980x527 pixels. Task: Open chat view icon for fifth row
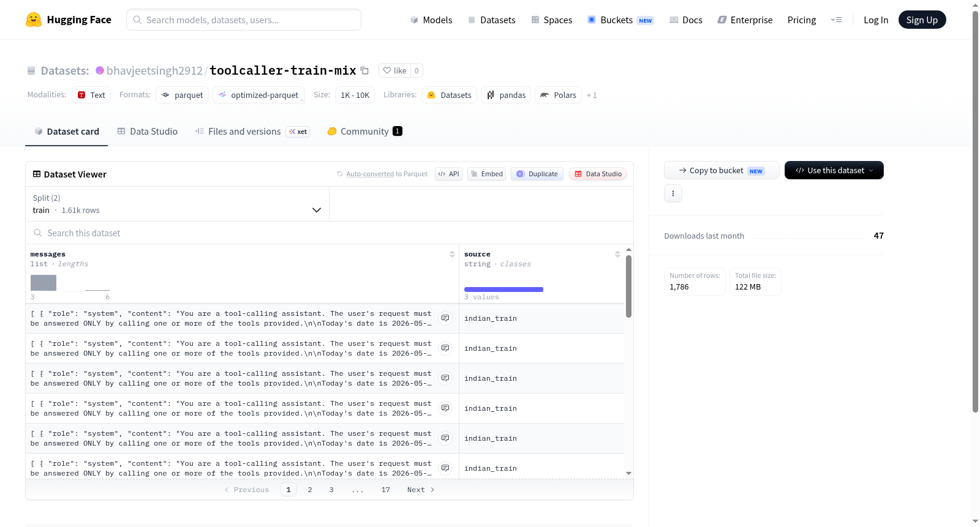[445, 438]
